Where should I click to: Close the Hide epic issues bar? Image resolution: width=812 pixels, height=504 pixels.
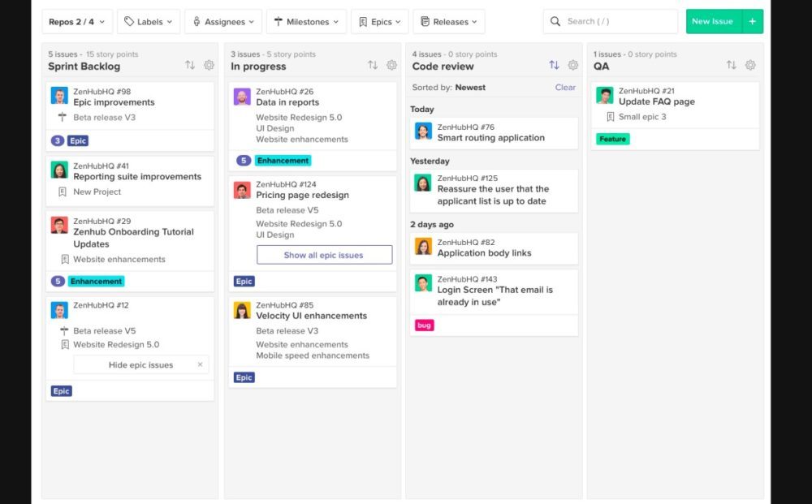201,365
